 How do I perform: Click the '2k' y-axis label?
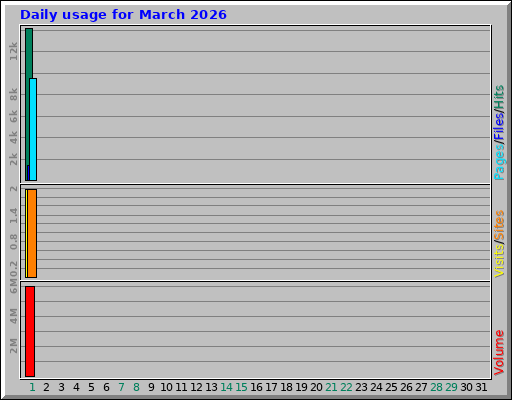pyautogui.click(x=13, y=159)
